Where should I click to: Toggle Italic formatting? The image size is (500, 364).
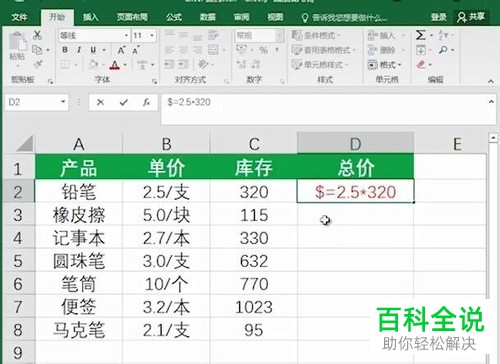pyautogui.click(x=79, y=50)
